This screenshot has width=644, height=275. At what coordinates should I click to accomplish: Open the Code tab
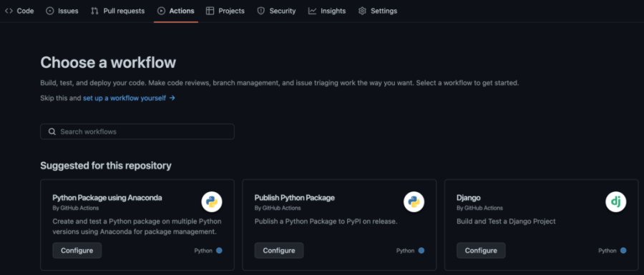[19, 11]
